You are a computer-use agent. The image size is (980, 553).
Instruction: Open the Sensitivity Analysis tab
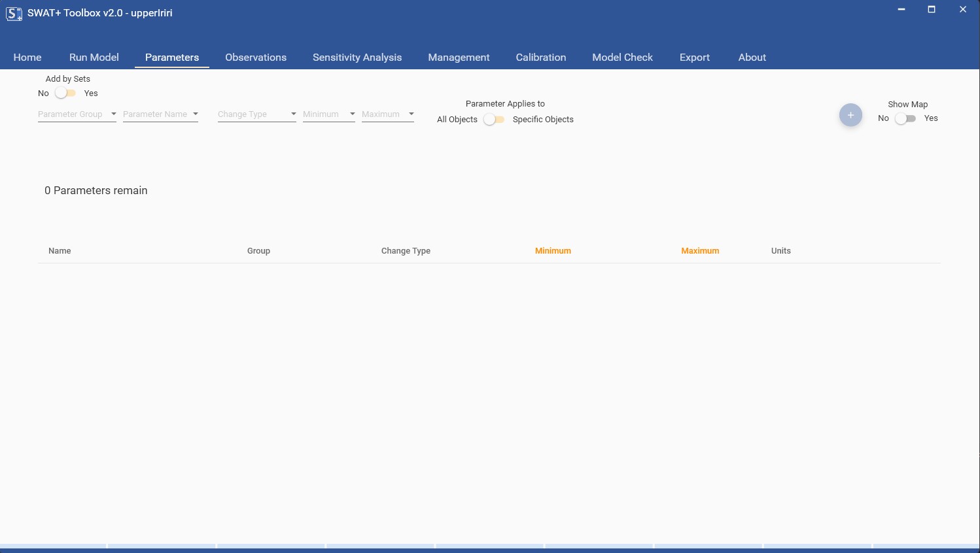pos(357,58)
